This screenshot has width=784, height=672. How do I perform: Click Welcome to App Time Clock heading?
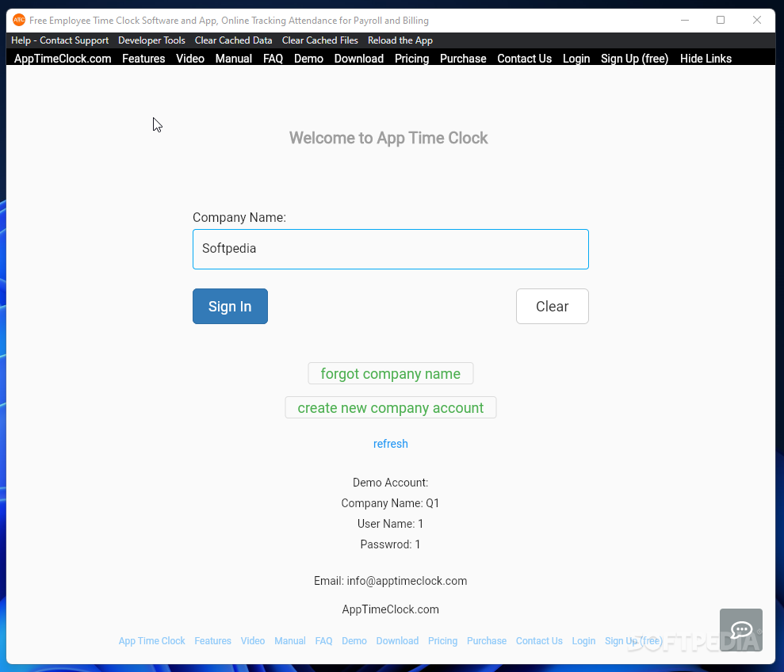pos(388,138)
